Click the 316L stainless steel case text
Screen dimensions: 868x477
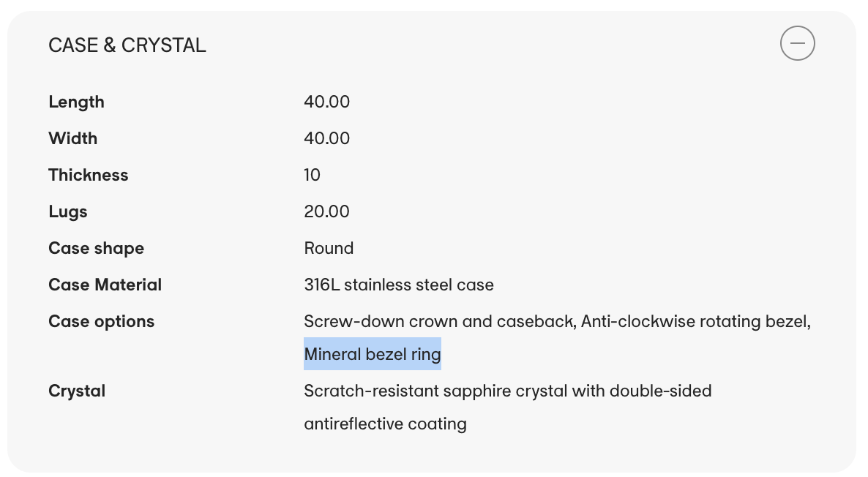pos(399,285)
